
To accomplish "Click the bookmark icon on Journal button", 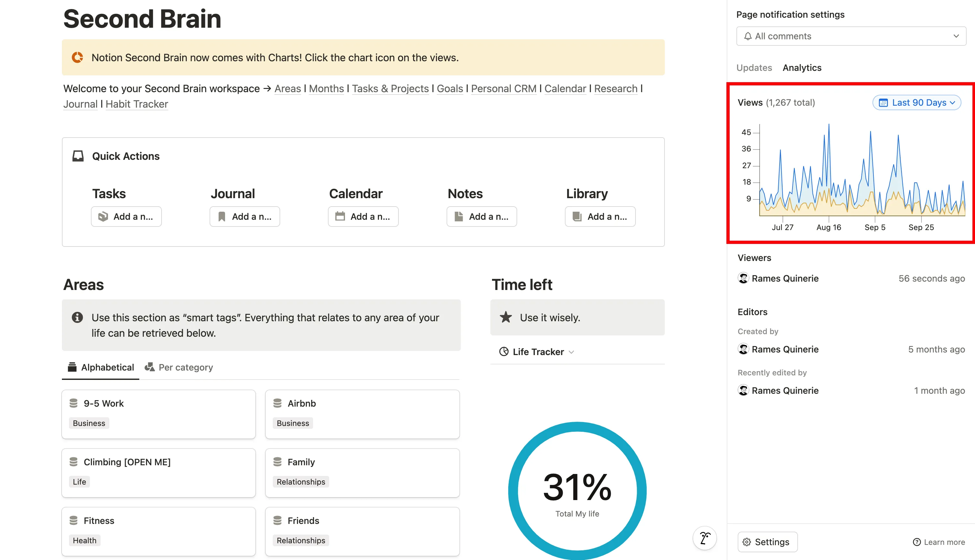I will pos(222,217).
